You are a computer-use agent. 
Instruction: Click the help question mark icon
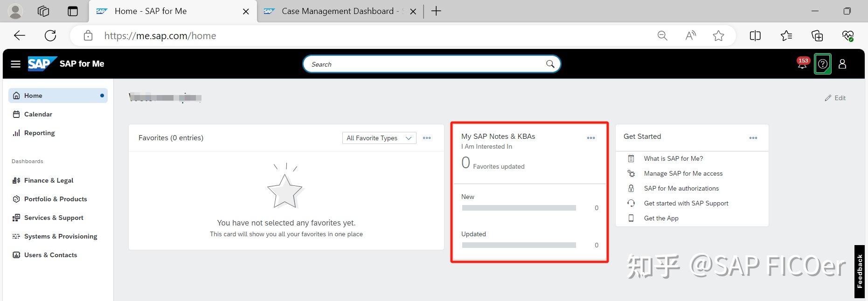(x=823, y=64)
